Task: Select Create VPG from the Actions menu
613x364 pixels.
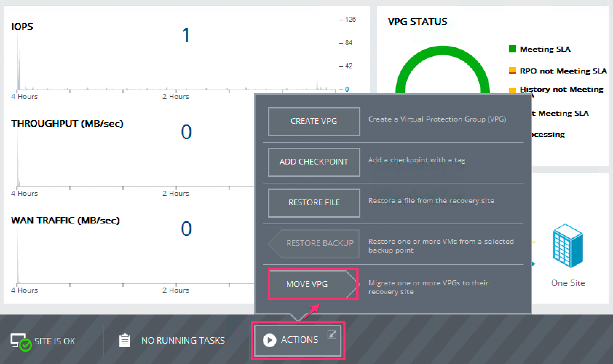Action: (x=313, y=121)
